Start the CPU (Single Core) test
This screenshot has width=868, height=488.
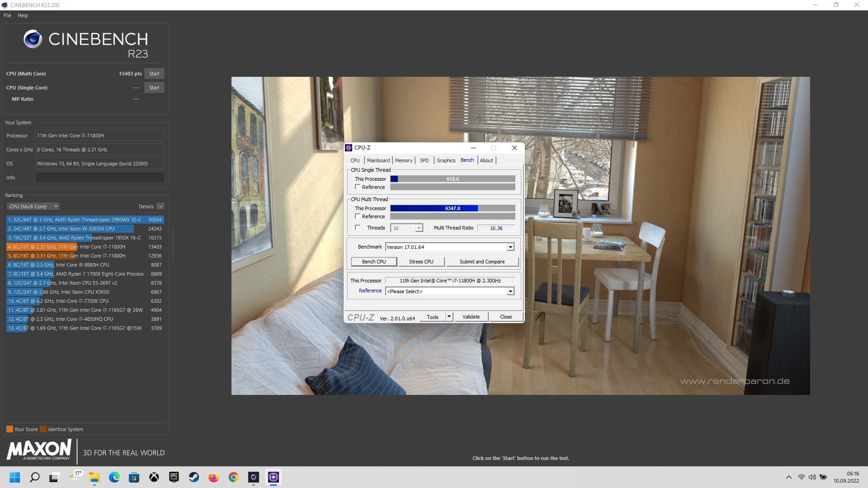[154, 88]
